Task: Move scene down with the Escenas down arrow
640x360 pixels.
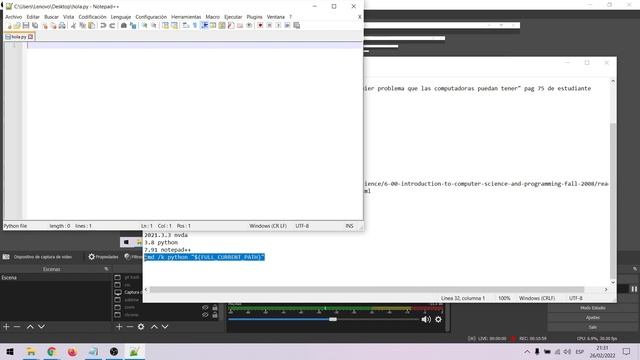Action: coord(41,327)
